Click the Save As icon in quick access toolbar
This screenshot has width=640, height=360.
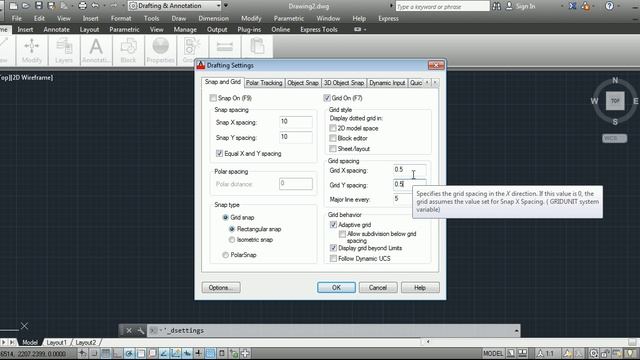click(x=51, y=6)
